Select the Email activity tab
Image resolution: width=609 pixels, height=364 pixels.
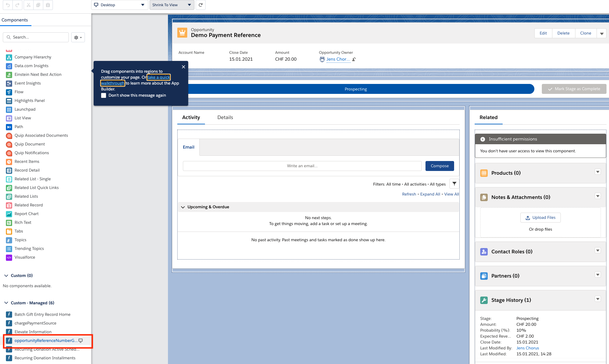tap(188, 147)
